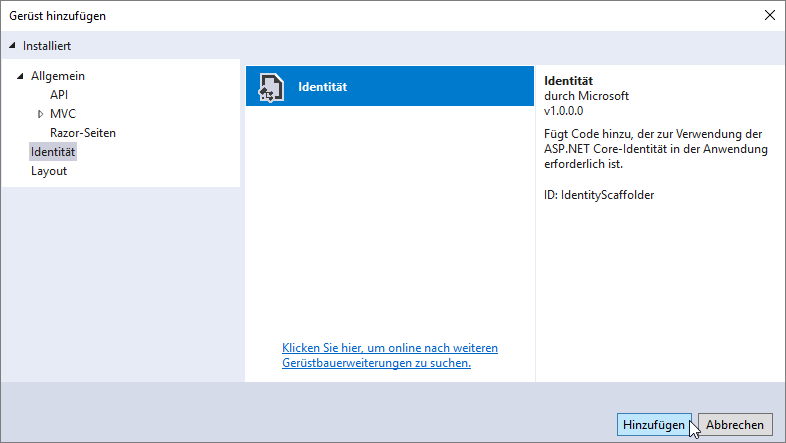Viewport: 786px width, 443px height.
Task: Collapse the Installiert section arrow
Action: click(13, 46)
